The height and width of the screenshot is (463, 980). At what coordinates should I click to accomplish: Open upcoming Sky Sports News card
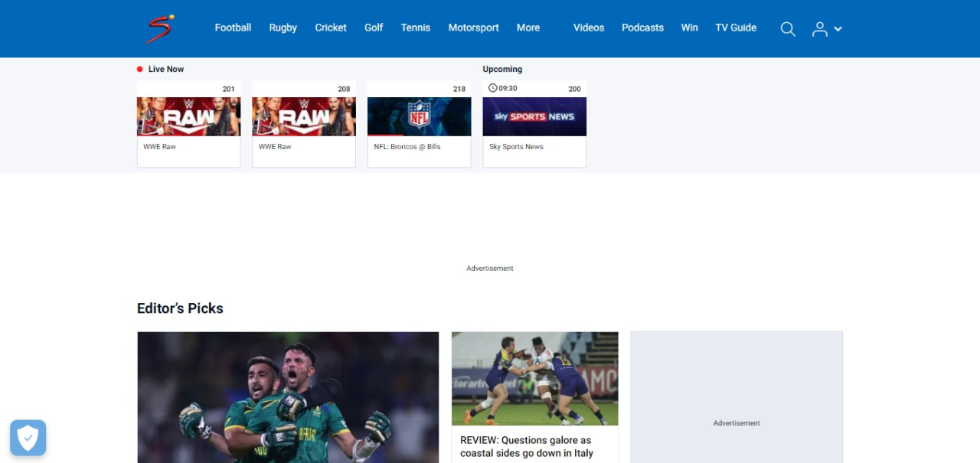coord(534,124)
